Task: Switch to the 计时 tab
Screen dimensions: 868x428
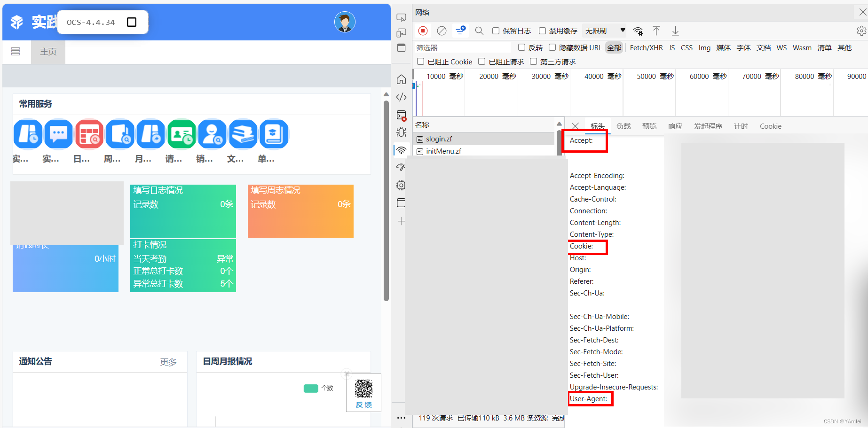Action: pos(741,126)
